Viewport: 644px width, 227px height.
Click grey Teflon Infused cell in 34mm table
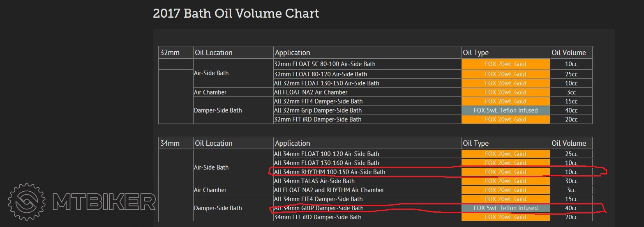(506, 208)
